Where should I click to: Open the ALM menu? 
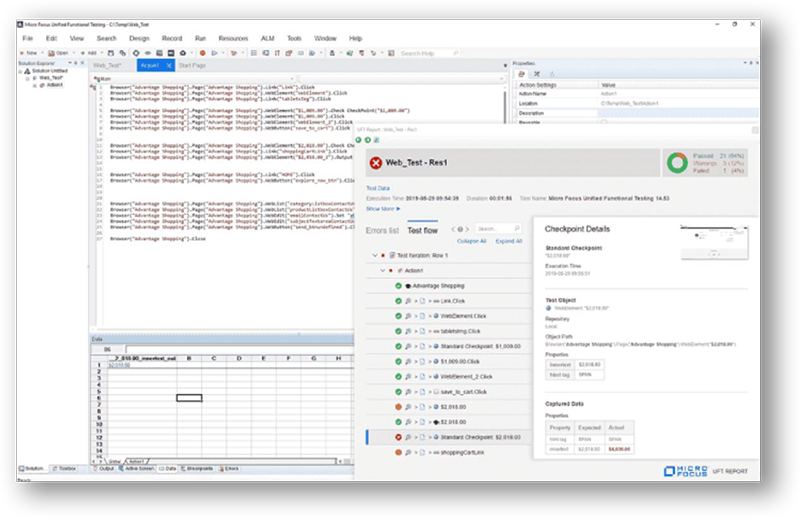click(267, 38)
